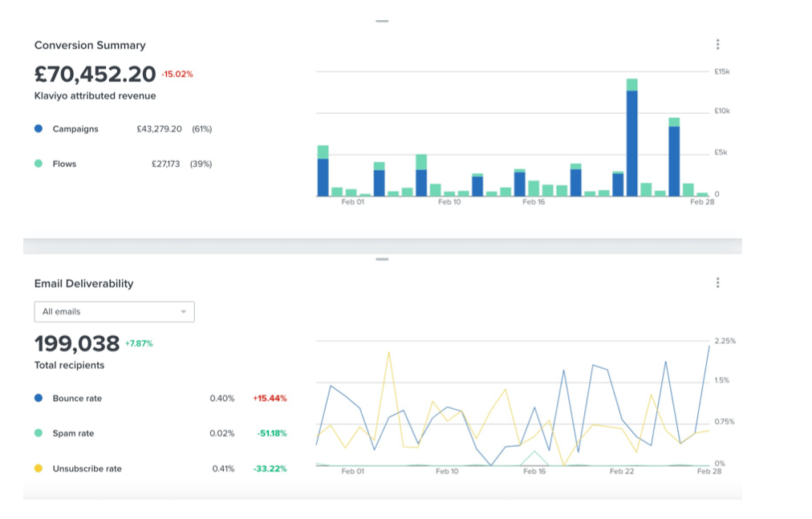
Task: Click the 0.41% unsubscribe rate value
Action: coord(223,468)
